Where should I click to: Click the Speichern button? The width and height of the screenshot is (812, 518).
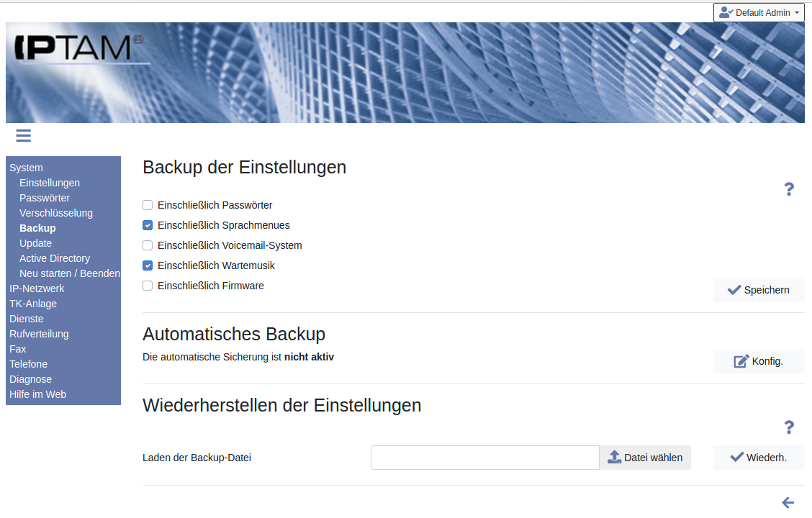pos(759,290)
